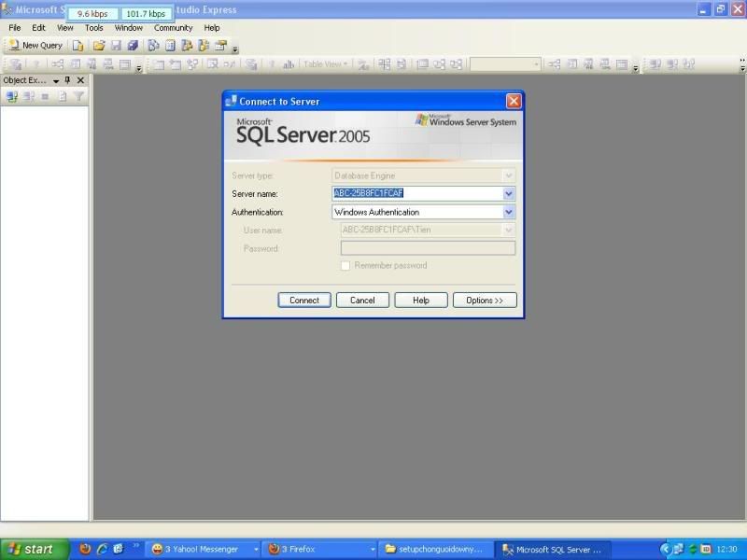The width and height of the screenshot is (747, 560).
Task: Open the Community menu
Action: [173, 28]
